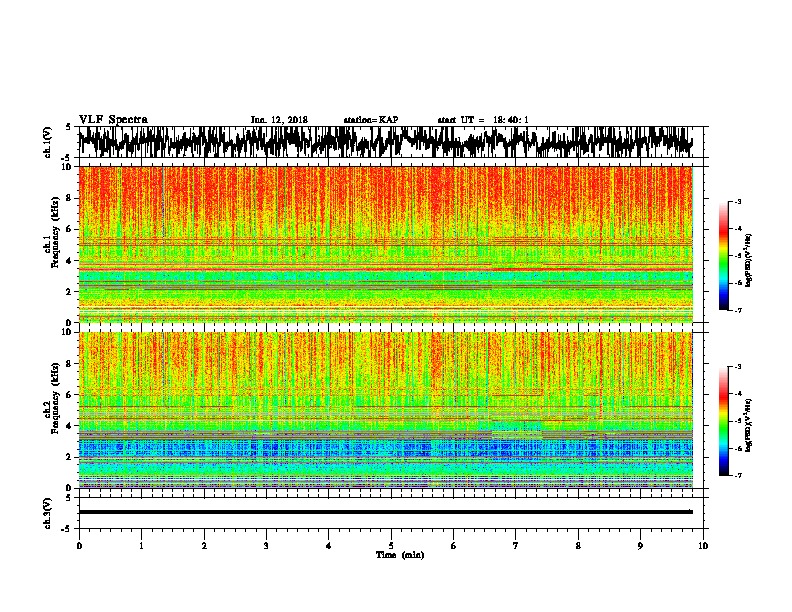Click the flat ch.3 waveform trace

(x=386, y=512)
